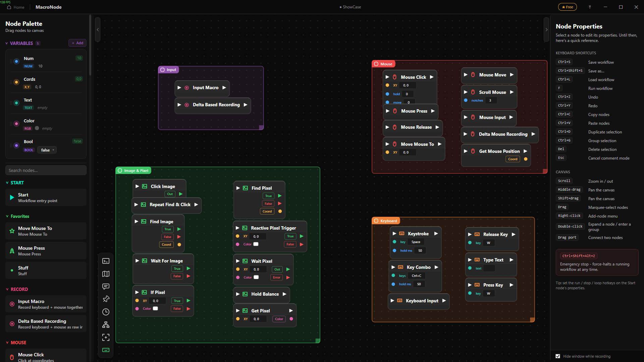Toggle the green keyboard icon

pyautogui.click(x=106, y=350)
